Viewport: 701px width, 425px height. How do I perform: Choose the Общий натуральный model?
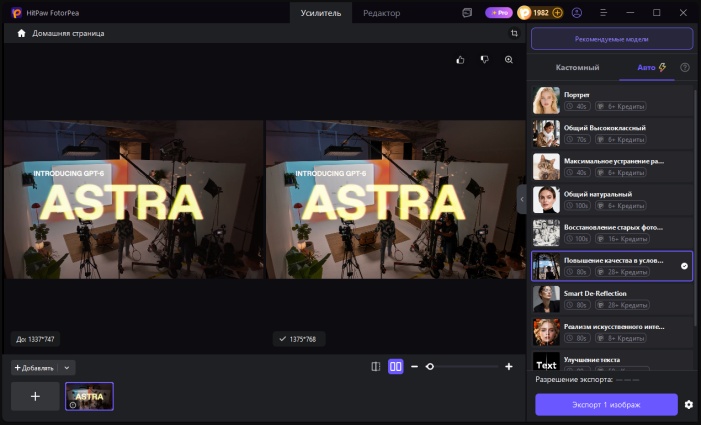pyautogui.click(x=612, y=200)
